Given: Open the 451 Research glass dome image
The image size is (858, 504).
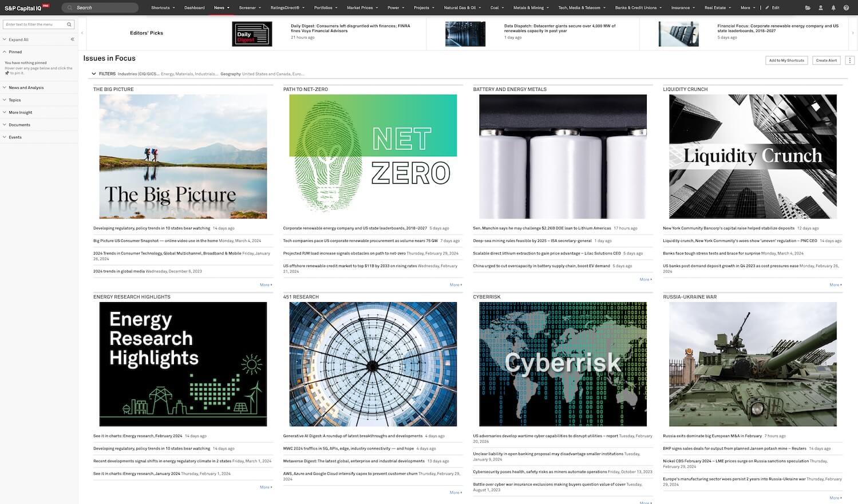Looking at the screenshot, I should tap(373, 364).
